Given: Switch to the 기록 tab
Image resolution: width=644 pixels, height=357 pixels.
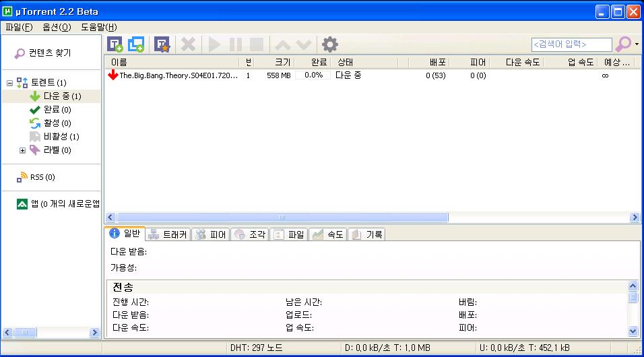Looking at the screenshot, I should [x=367, y=234].
